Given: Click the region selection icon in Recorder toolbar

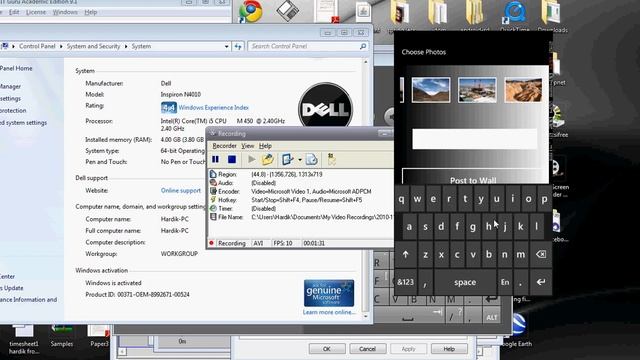Looking at the screenshot, I should tap(287, 159).
